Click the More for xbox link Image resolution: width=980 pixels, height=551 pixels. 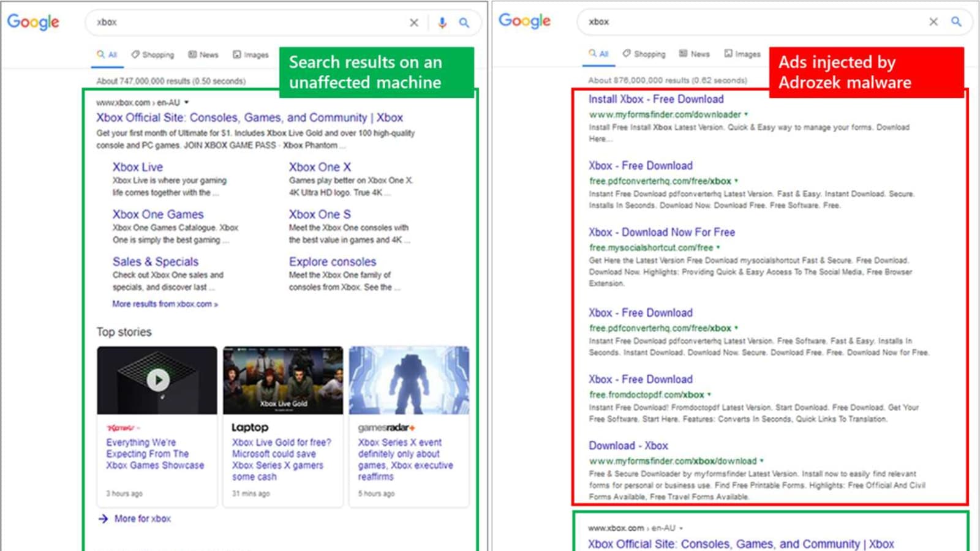coord(143,519)
